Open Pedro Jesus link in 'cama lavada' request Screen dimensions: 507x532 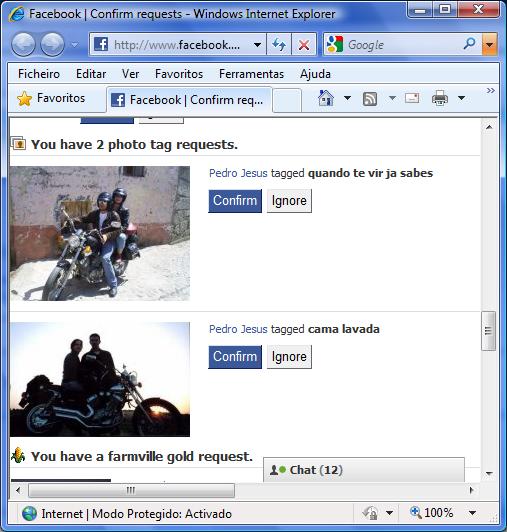tap(238, 329)
